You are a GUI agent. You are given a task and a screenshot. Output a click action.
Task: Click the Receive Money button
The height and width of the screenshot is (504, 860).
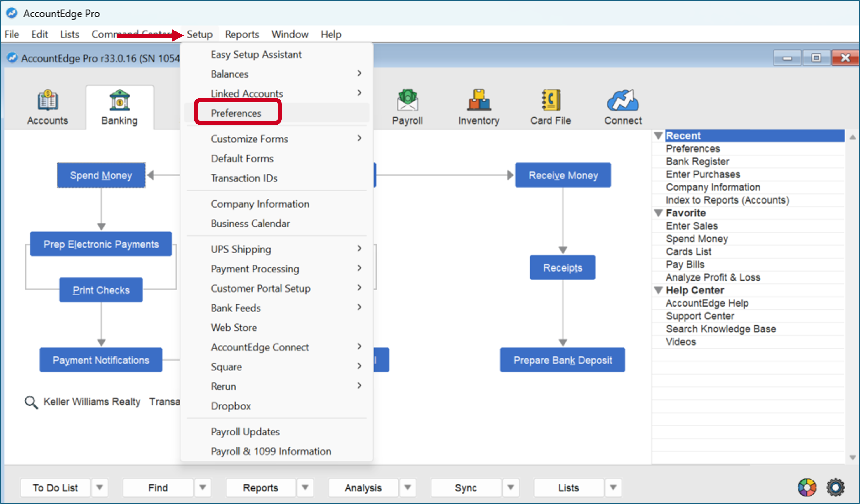[x=563, y=175]
